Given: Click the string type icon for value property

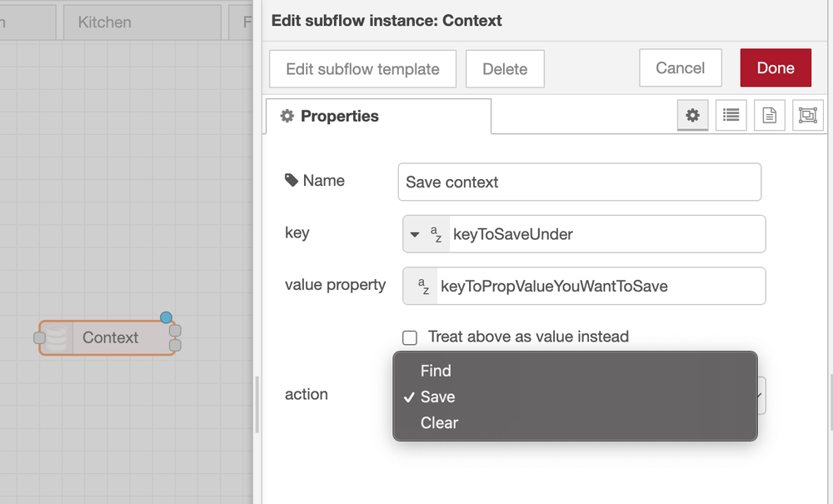Looking at the screenshot, I should click(423, 287).
